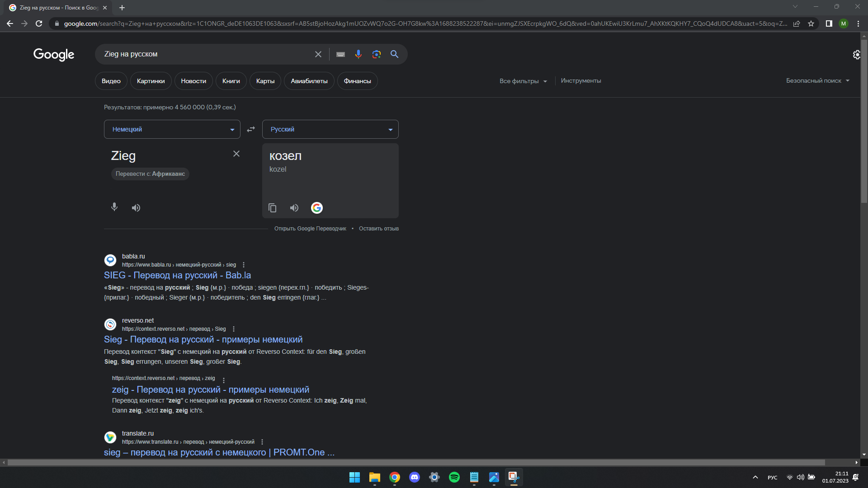Select the Новости filter

point(193,81)
